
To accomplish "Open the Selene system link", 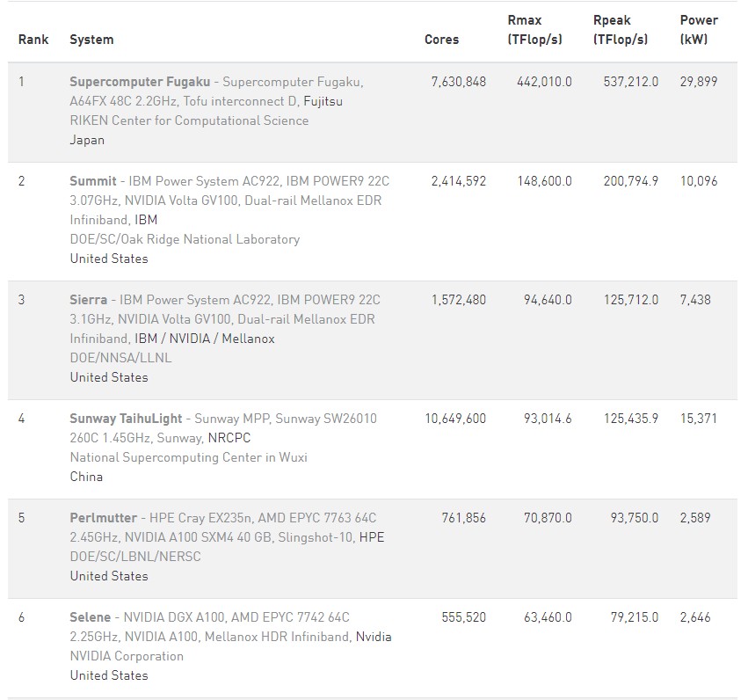I will (91, 617).
